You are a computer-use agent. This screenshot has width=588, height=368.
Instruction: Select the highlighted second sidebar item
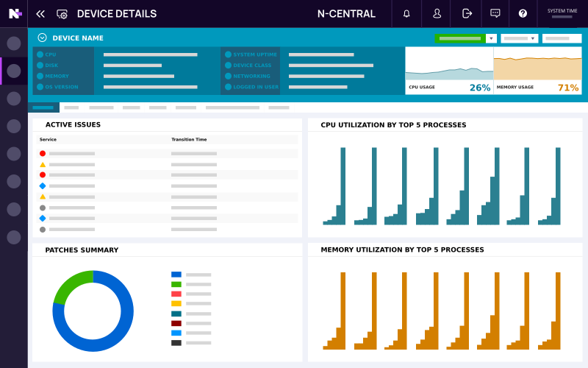[x=14, y=71]
